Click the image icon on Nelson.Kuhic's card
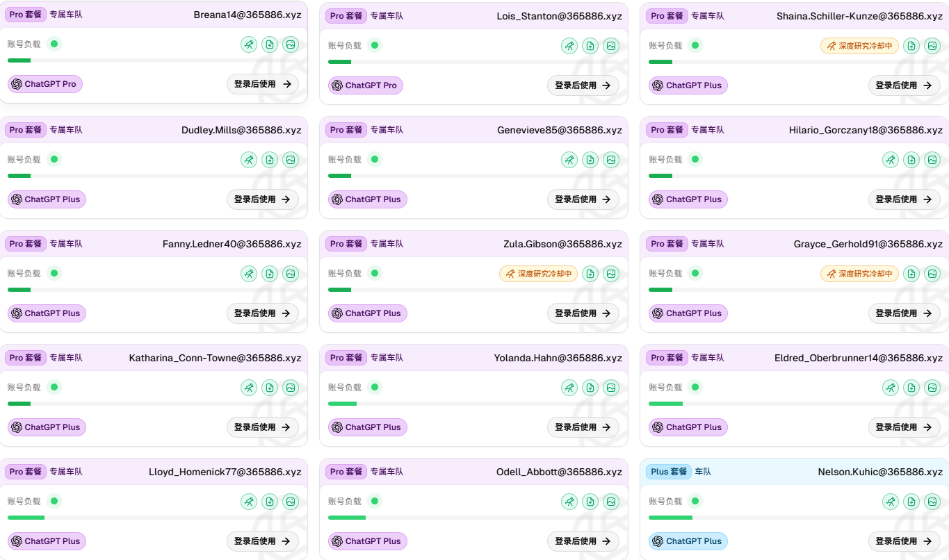 pyautogui.click(x=932, y=502)
